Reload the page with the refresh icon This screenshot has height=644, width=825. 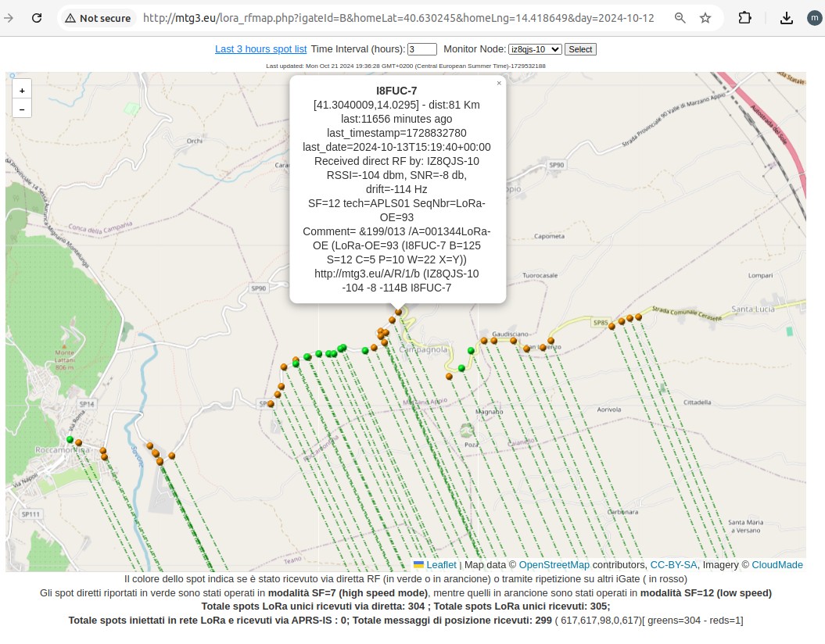37,18
